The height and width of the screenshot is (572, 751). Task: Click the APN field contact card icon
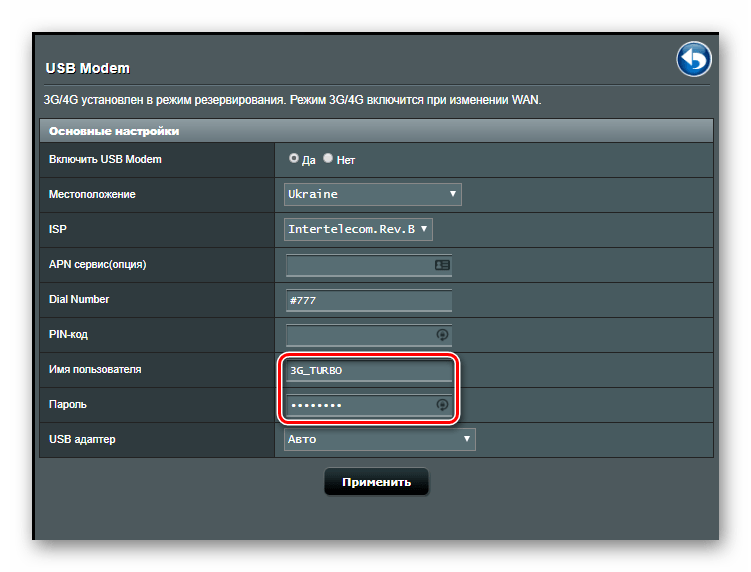click(x=442, y=265)
